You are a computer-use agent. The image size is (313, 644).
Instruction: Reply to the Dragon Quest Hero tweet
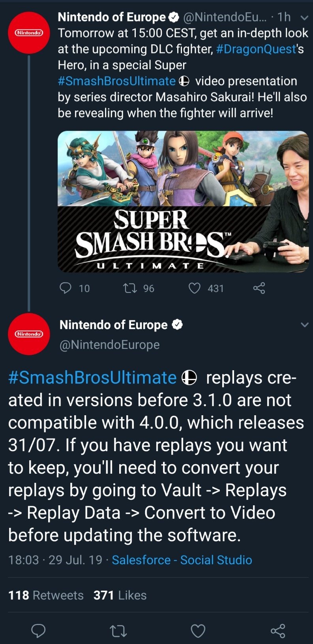66,288
